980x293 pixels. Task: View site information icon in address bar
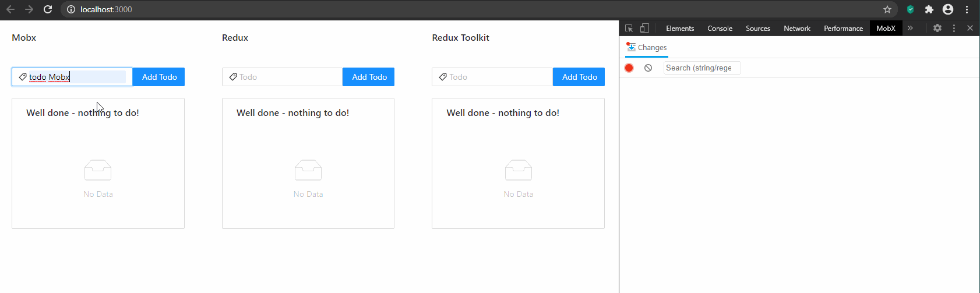[71, 9]
